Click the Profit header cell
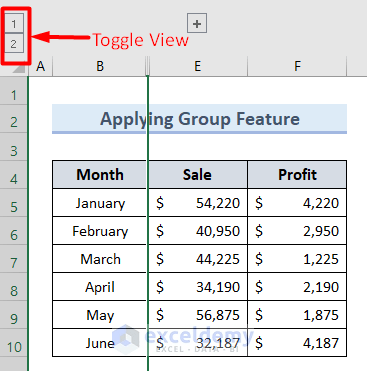367x371 pixels. point(297,175)
